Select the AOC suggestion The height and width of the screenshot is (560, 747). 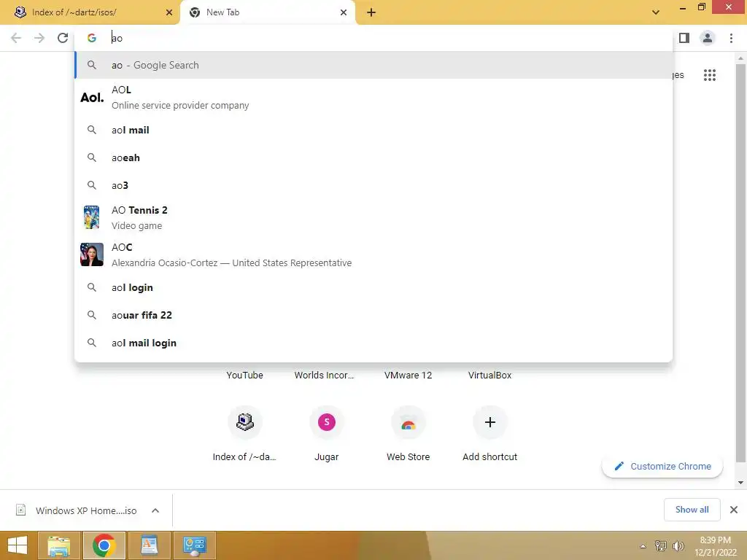coord(373,254)
